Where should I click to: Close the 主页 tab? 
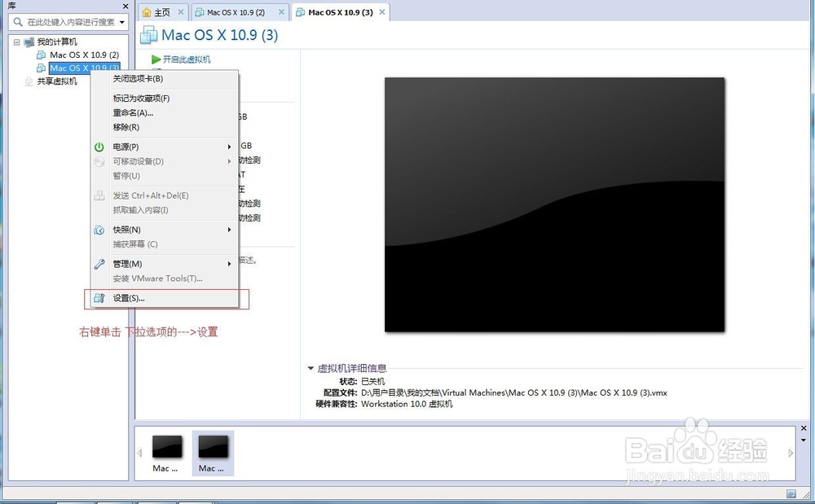180,11
